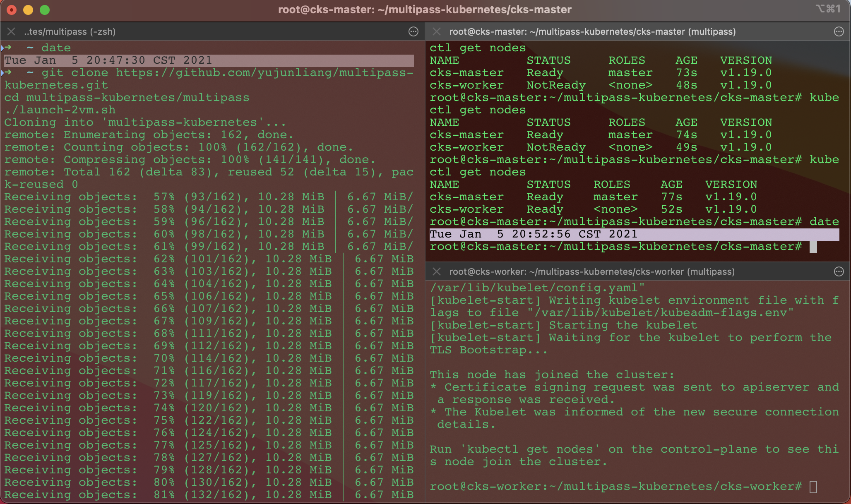This screenshot has width=851, height=504.
Task: Focus the cks-master command prompt cursor
Action: [x=813, y=247]
